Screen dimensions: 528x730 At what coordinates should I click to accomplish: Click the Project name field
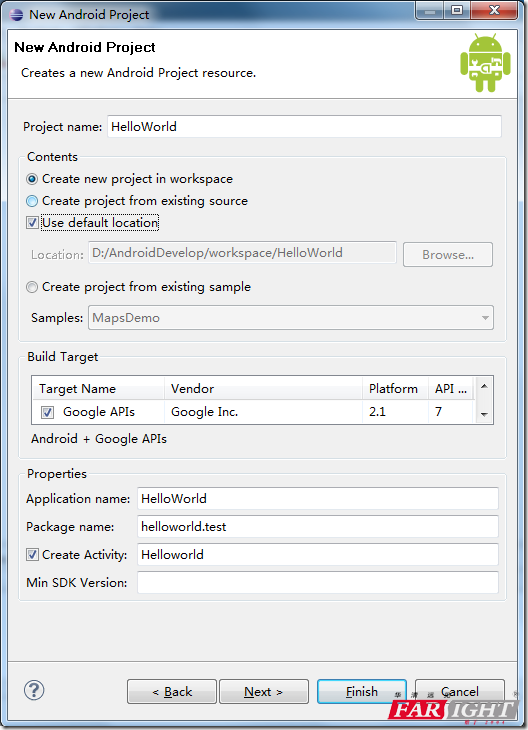305,127
